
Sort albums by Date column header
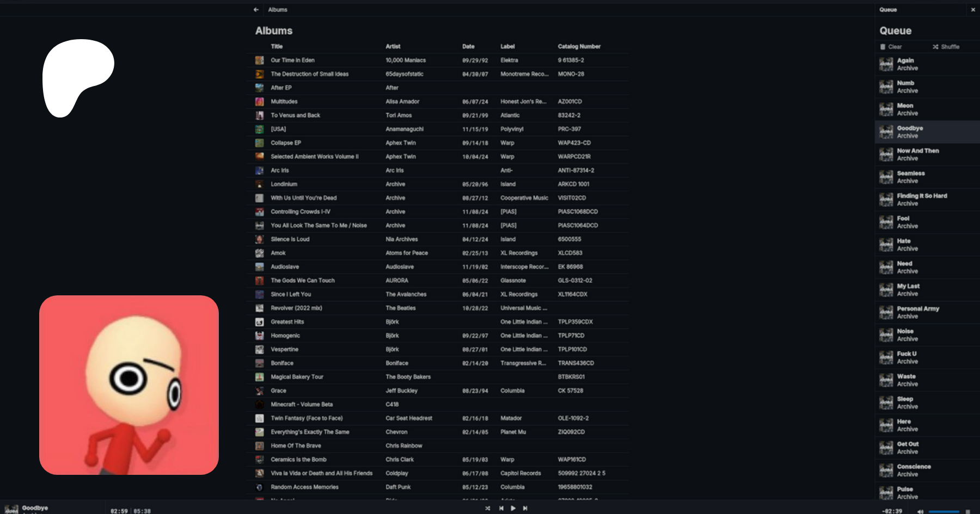tap(468, 47)
